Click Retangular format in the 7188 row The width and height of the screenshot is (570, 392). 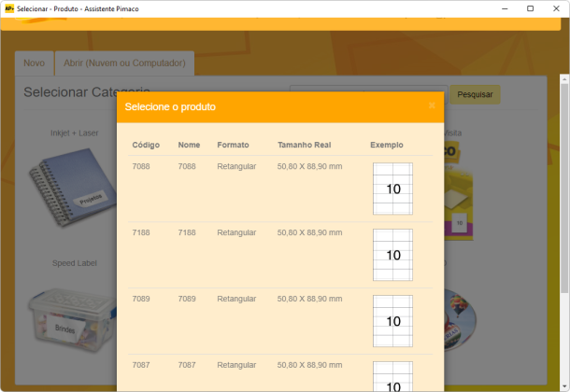pyautogui.click(x=236, y=232)
